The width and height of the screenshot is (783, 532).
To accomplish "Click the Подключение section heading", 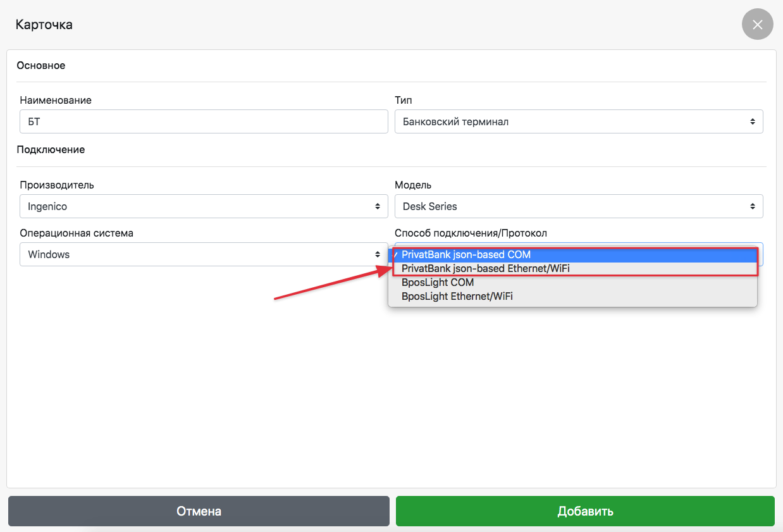I will [x=51, y=150].
